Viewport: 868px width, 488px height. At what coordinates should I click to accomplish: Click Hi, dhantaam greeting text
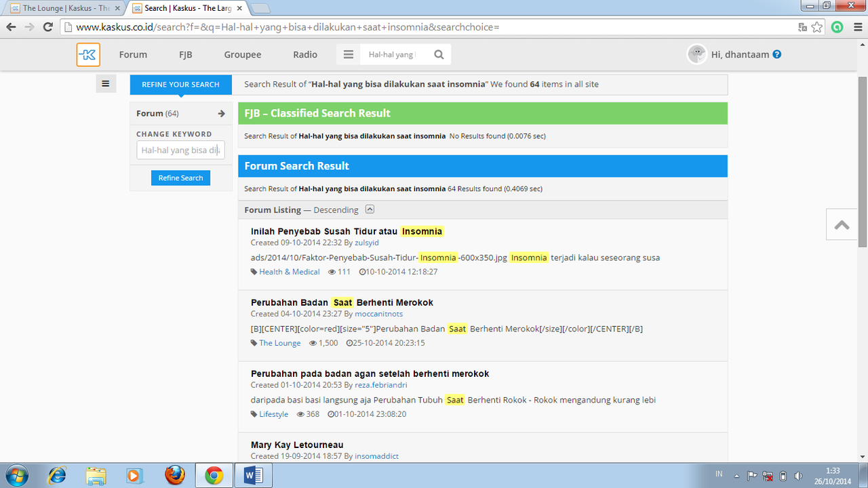(740, 55)
